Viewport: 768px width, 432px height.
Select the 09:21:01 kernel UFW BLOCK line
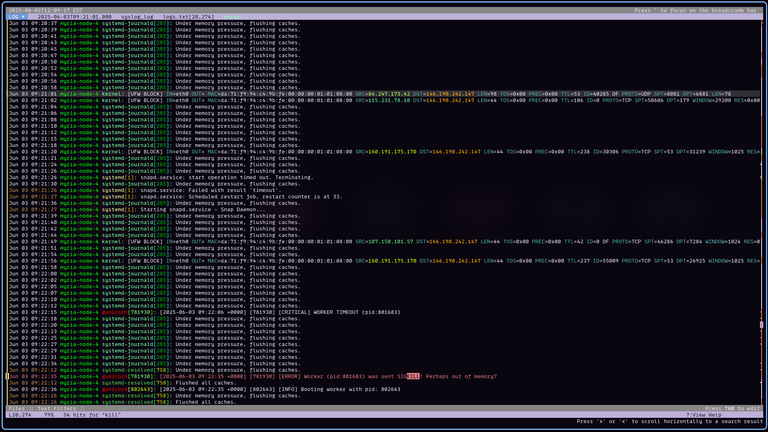384,94
